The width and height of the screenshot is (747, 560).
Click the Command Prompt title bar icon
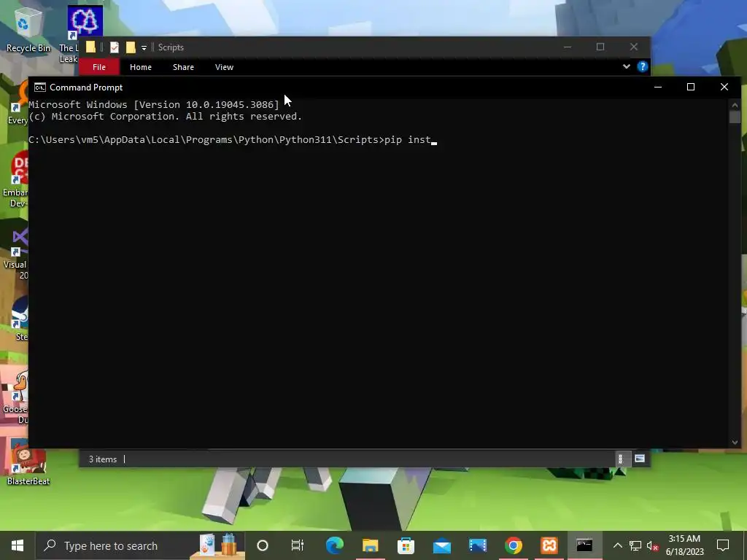pos(40,87)
